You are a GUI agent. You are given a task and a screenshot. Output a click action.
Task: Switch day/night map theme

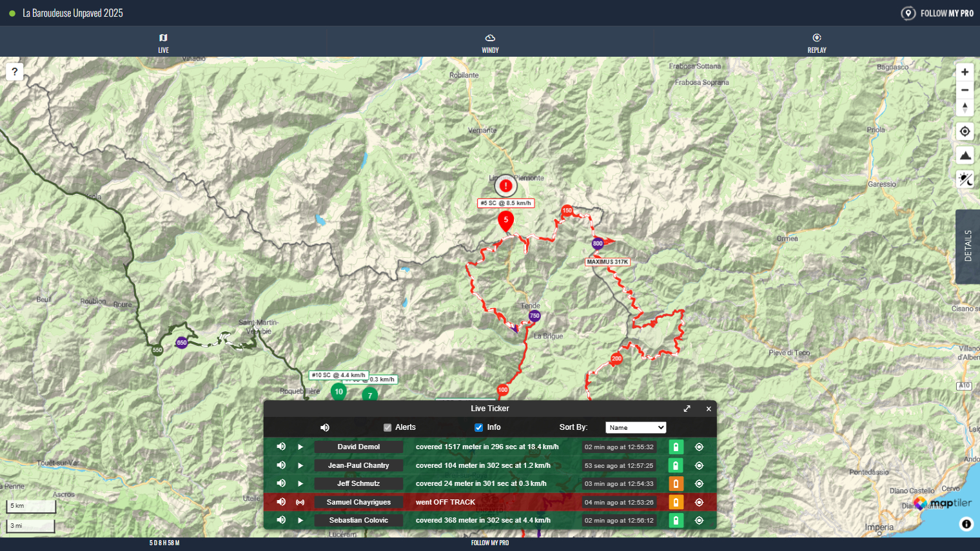[x=965, y=179]
